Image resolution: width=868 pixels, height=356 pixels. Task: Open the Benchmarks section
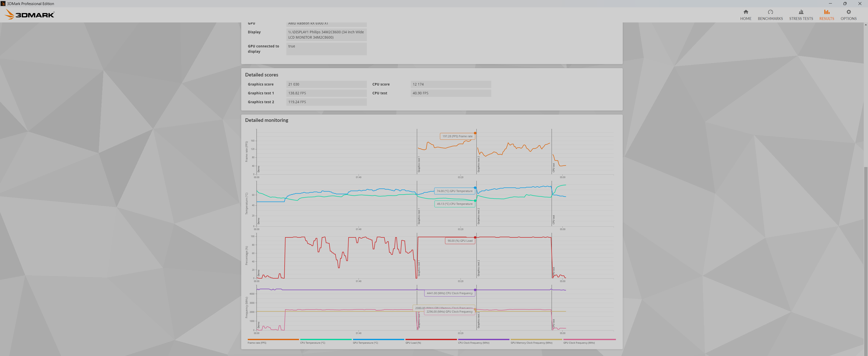tap(770, 15)
